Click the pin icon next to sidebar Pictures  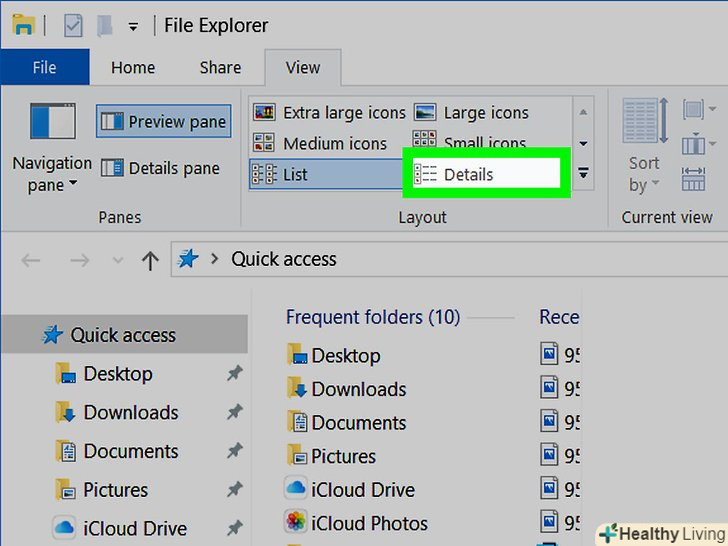pos(235,488)
